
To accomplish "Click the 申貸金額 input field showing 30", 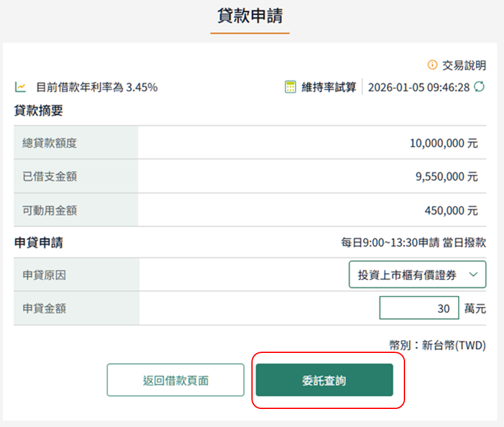I will 418,308.
